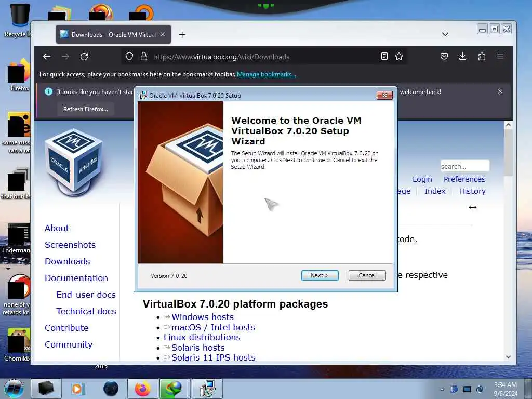The width and height of the screenshot is (532, 399).
Task: Go back in Firefox history
Action: click(x=47, y=56)
